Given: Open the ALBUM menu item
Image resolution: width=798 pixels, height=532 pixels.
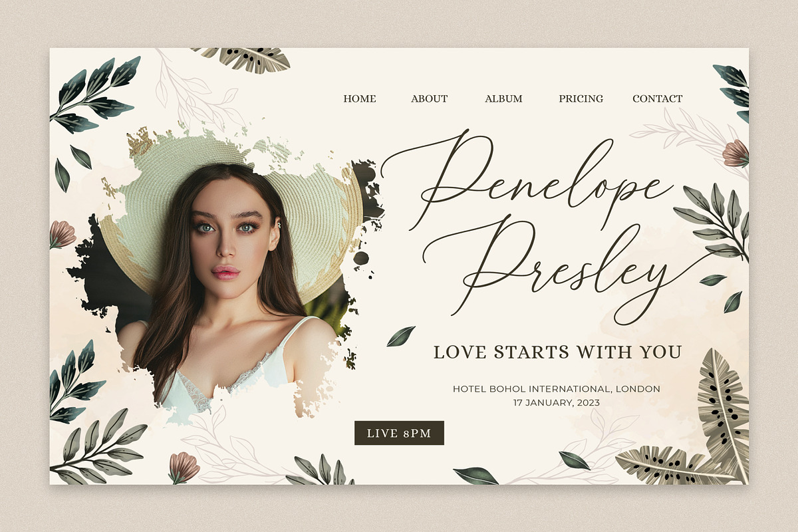Looking at the screenshot, I should pyautogui.click(x=503, y=98).
